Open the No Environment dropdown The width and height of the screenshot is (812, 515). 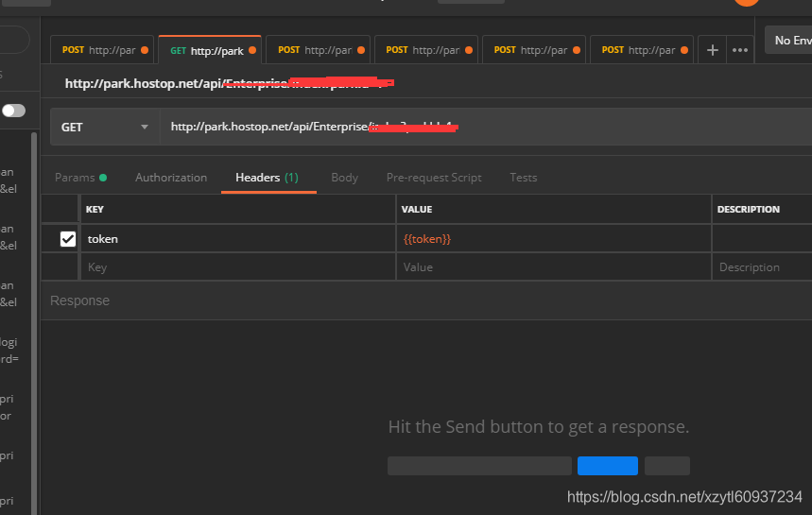pos(788,40)
